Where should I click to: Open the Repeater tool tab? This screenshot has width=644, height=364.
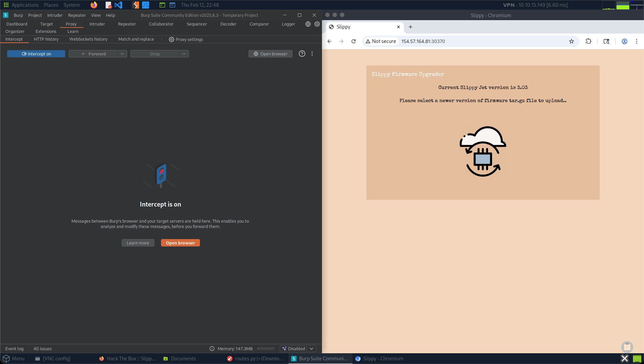pyautogui.click(x=127, y=24)
